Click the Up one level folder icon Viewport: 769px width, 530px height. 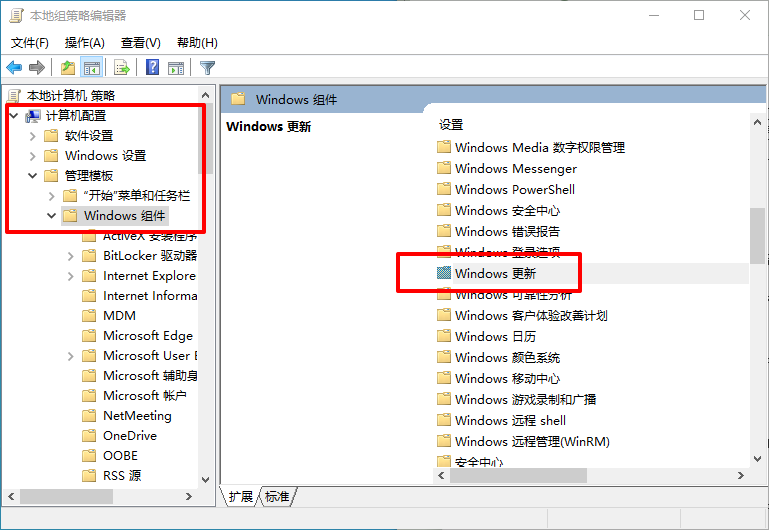(x=67, y=68)
